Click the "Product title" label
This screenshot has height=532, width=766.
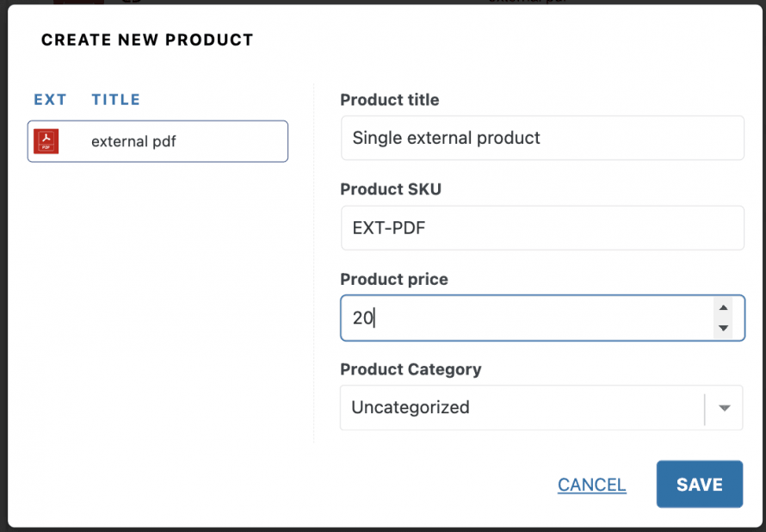tap(389, 100)
